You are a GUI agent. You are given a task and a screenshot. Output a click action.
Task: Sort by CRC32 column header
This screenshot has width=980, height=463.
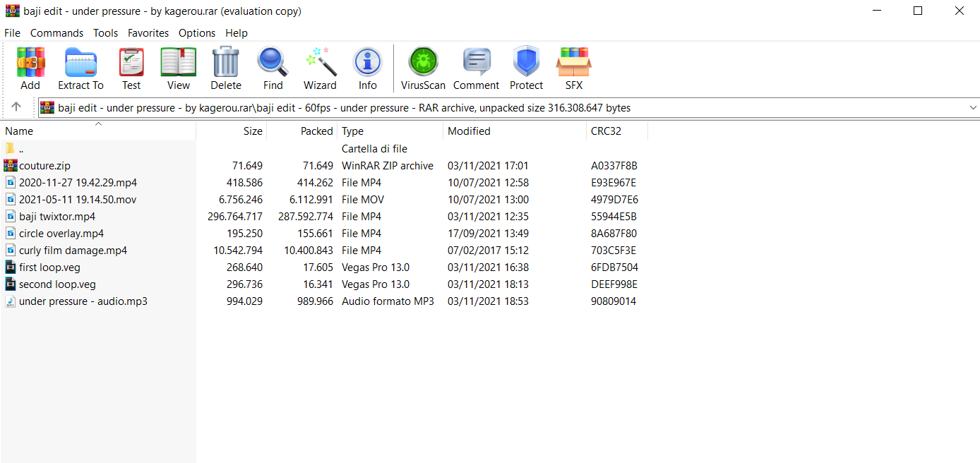coord(617,131)
